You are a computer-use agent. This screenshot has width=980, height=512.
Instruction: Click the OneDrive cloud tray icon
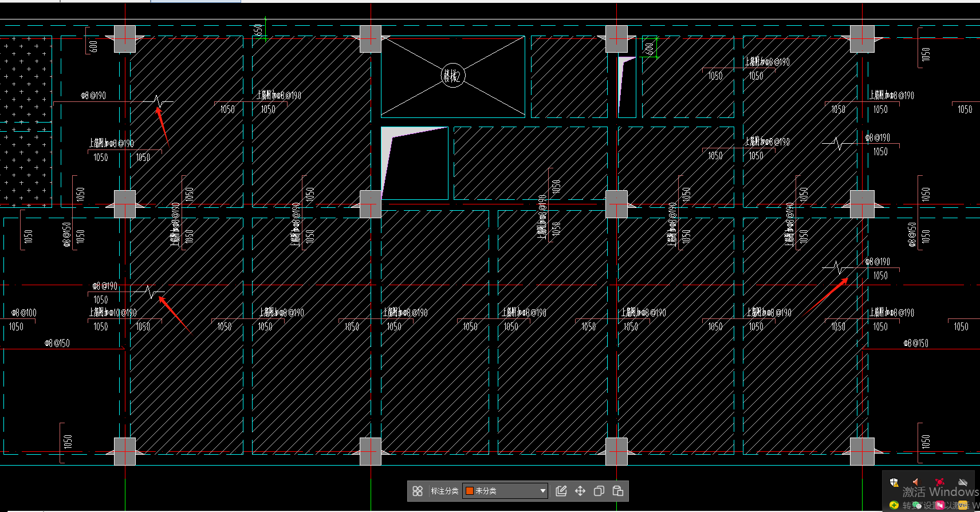963,482
